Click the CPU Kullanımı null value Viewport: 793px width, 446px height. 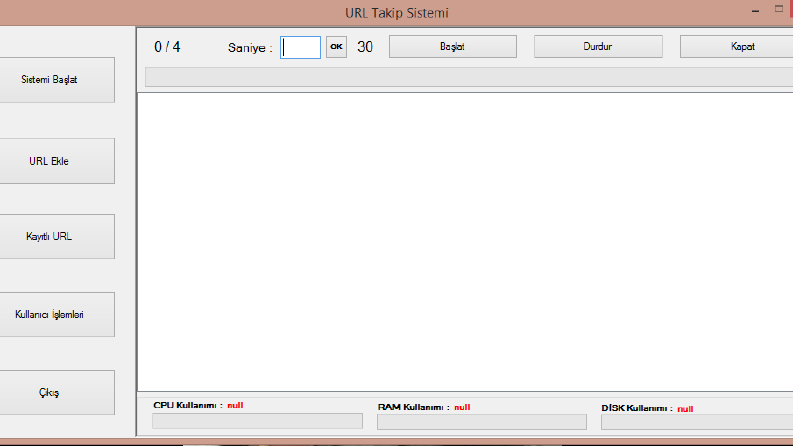click(235, 405)
